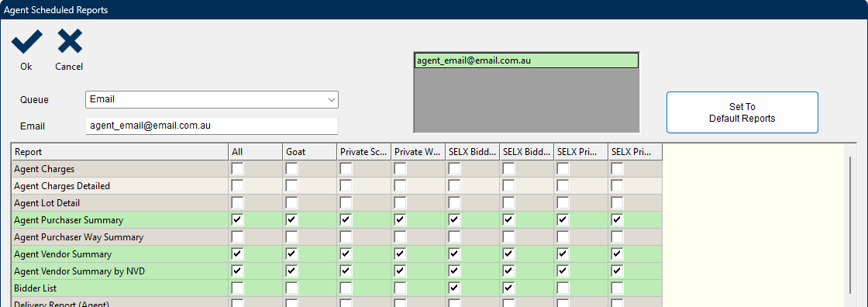Click the Goat column header
Screen dimensions: 868x307
click(x=309, y=152)
